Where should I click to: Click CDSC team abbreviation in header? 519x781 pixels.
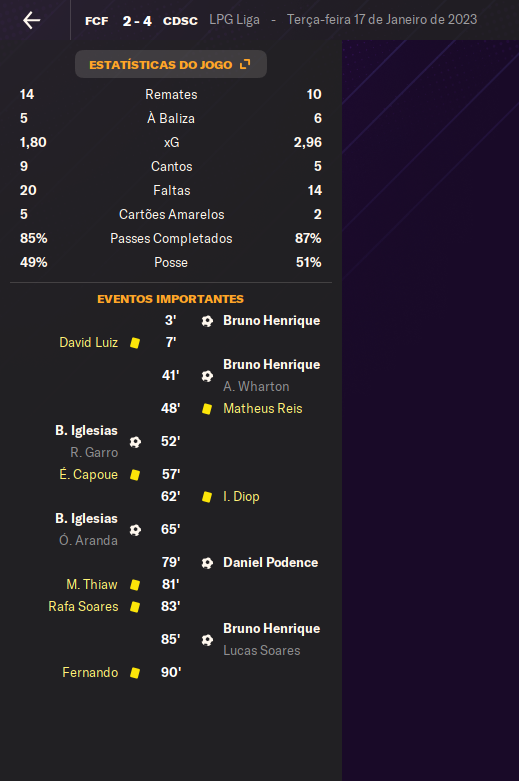[180, 21]
